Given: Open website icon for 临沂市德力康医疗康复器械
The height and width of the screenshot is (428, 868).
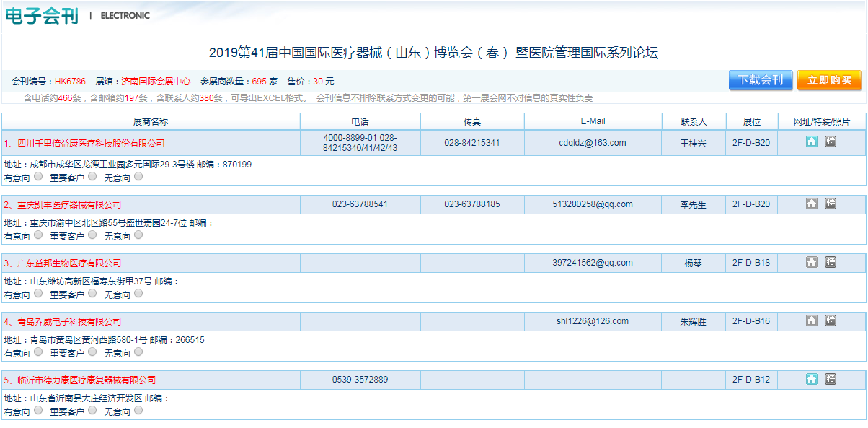Looking at the screenshot, I should (812, 380).
